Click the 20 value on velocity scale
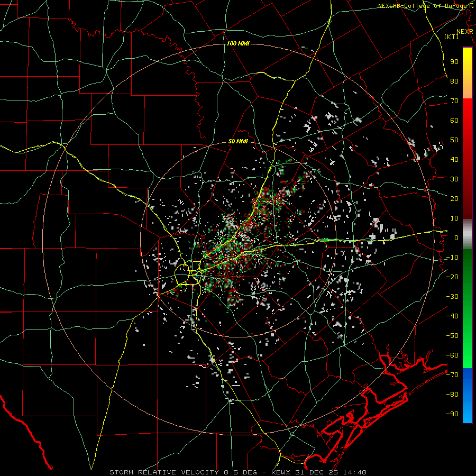 454,198
